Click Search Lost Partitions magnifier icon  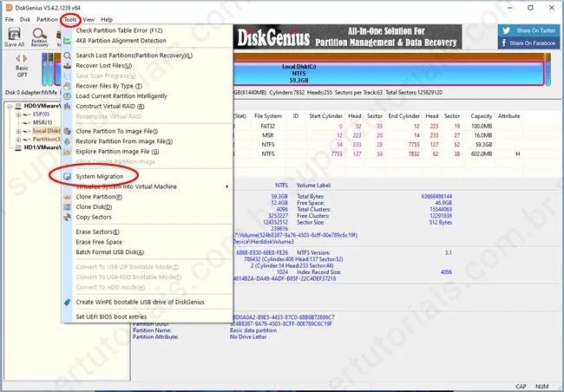point(68,56)
